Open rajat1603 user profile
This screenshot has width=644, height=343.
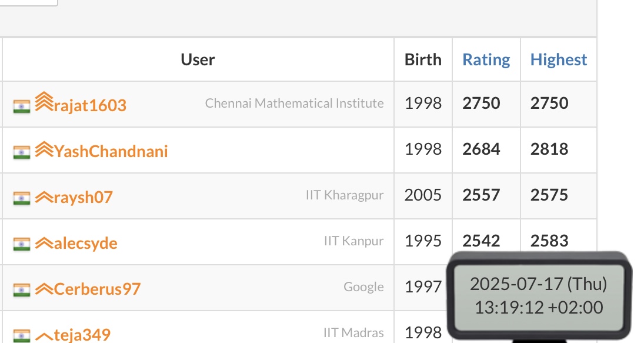(90, 105)
